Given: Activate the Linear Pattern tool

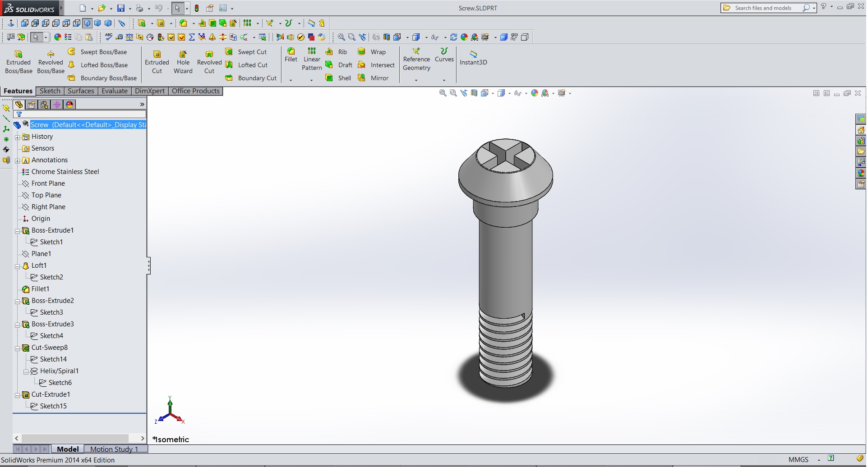Looking at the screenshot, I should [x=312, y=59].
